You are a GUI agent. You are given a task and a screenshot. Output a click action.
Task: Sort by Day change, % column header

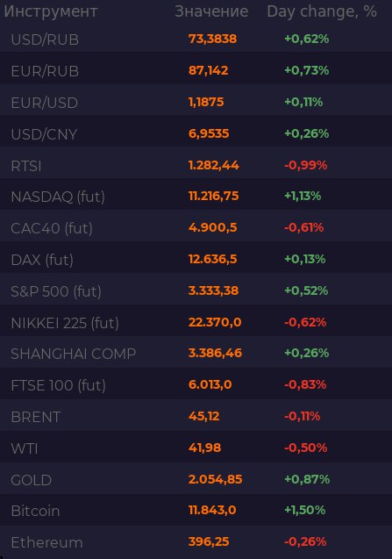click(322, 11)
